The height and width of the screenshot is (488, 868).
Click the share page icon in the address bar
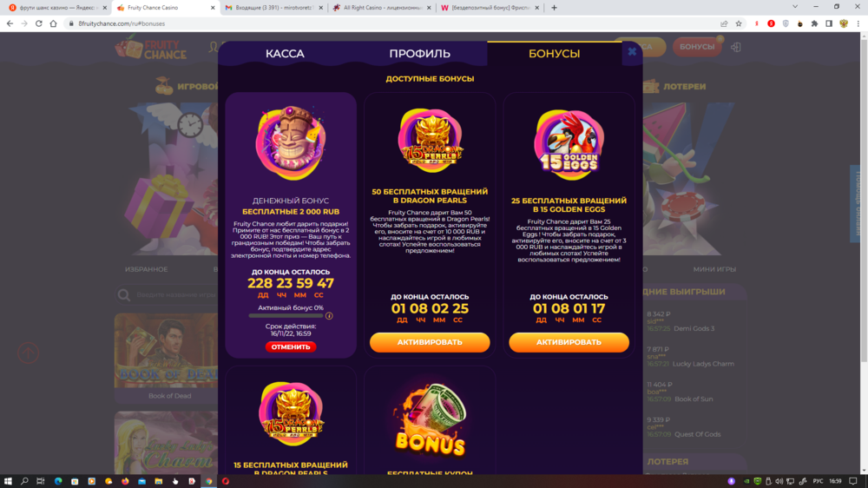(724, 23)
